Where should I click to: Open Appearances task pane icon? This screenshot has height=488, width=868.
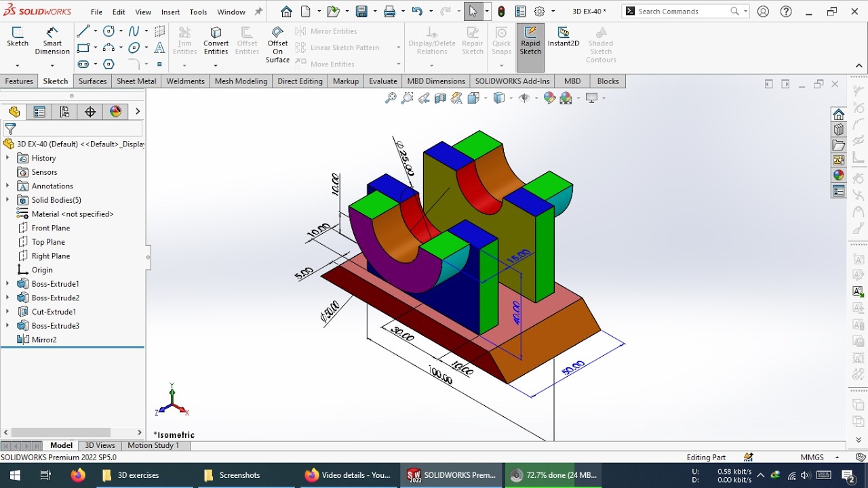pos(839,176)
